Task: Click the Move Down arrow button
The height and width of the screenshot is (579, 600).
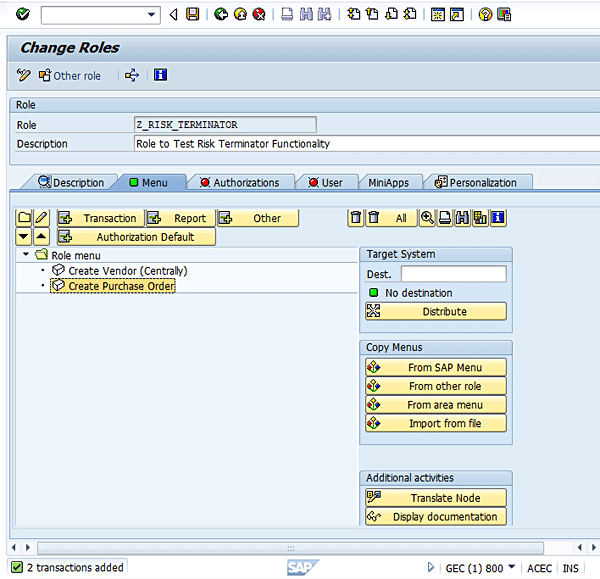Action: [x=24, y=236]
